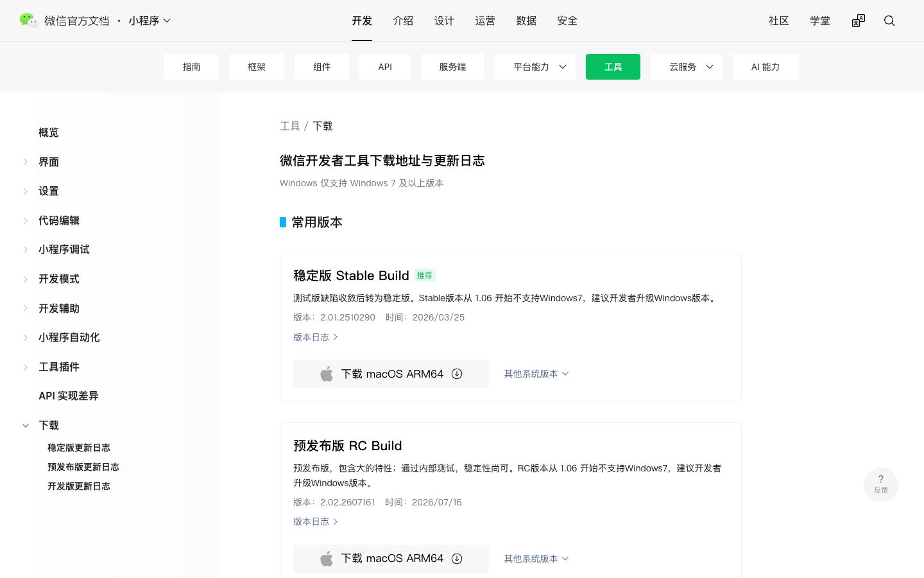Go to the 社区 link
The image size is (924, 578).
pyautogui.click(x=779, y=21)
